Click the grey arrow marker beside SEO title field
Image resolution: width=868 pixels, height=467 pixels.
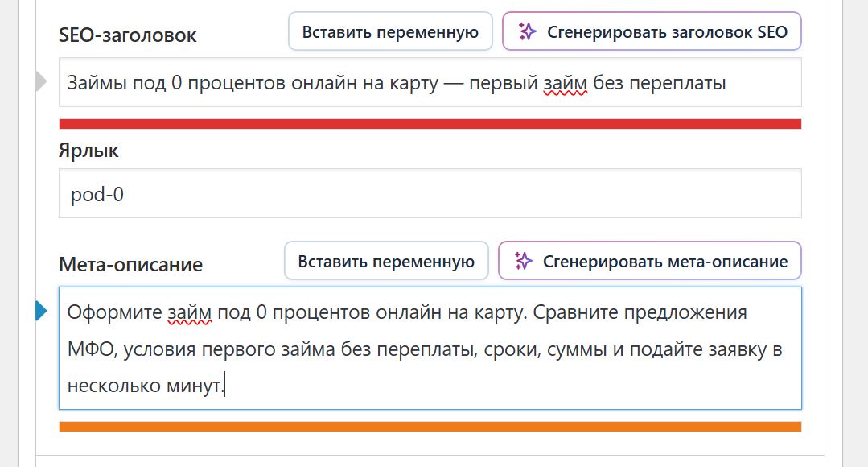pyautogui.click(x=41, y=81)
